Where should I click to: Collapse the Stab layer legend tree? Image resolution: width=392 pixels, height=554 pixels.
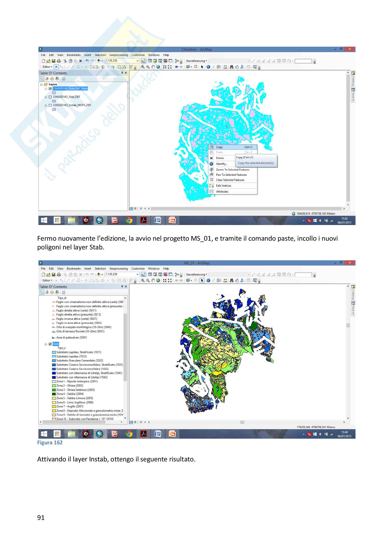click(46, 344)
